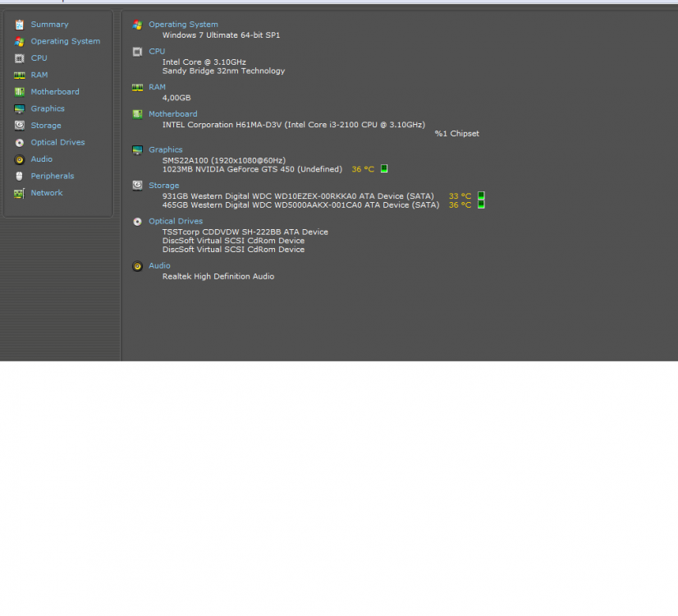
Task: Open the Summary section in sidebar
Action: click(49, 25)
